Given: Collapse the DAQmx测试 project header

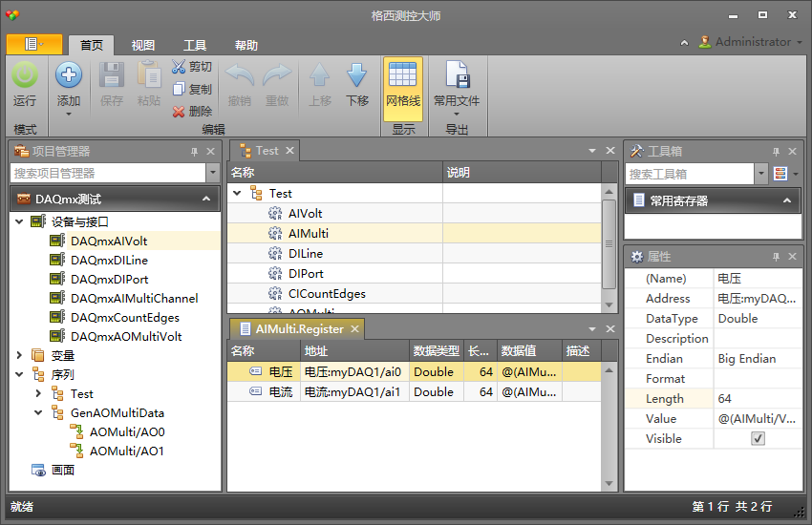Looking at the screenshot, I should [x=206, y=199].
